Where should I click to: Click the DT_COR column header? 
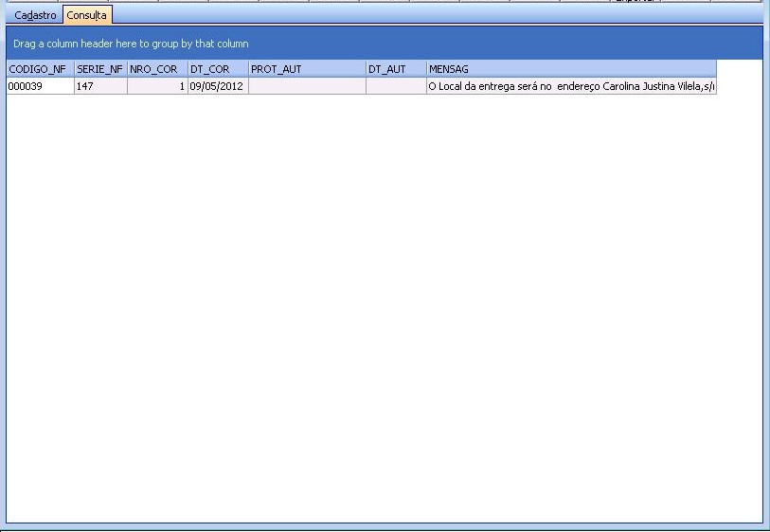[x=217, y=69]
